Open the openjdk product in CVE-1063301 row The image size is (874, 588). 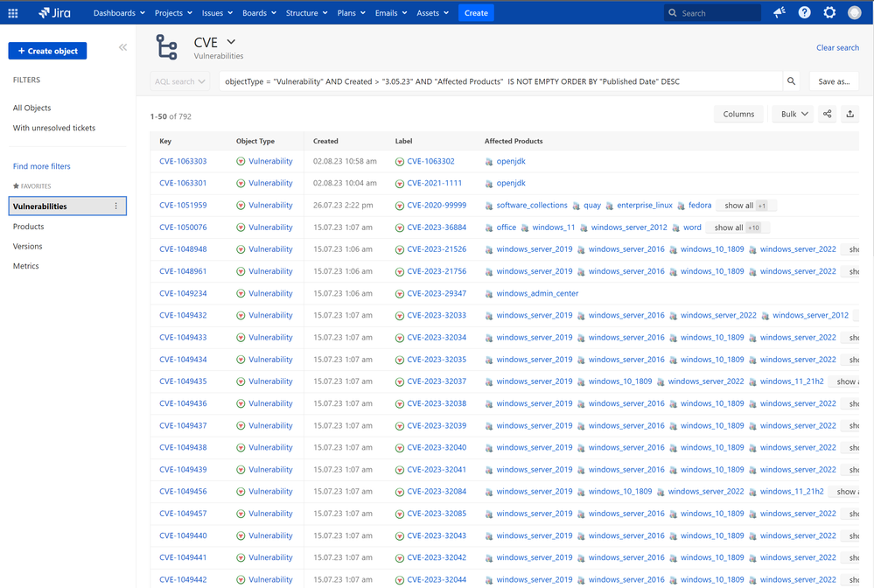(511, 184)
